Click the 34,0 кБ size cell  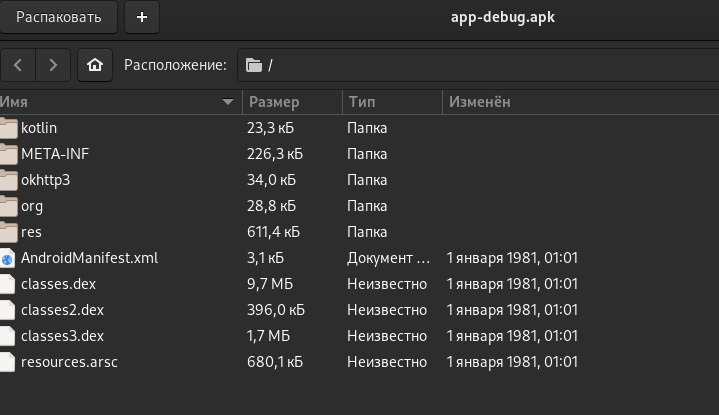pos(271,180)
